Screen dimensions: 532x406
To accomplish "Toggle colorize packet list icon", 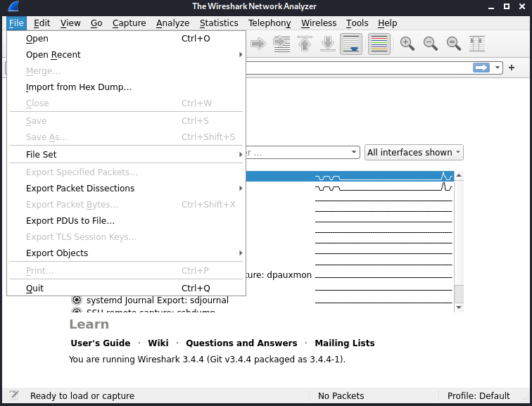I will point(379,44).
